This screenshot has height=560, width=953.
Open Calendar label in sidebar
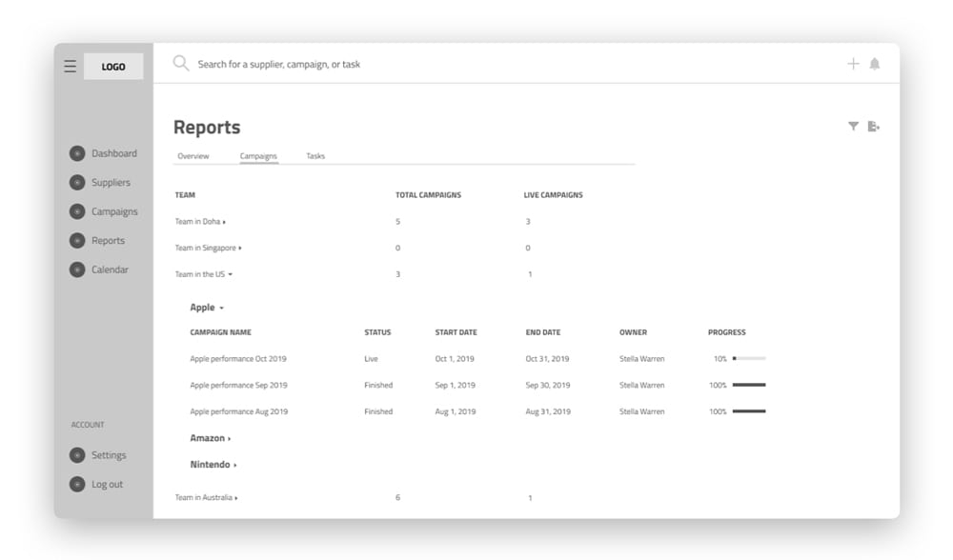[110, 270]
